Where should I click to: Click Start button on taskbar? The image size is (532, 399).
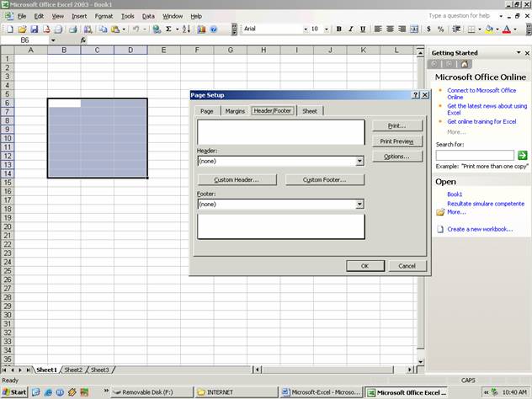14,392
